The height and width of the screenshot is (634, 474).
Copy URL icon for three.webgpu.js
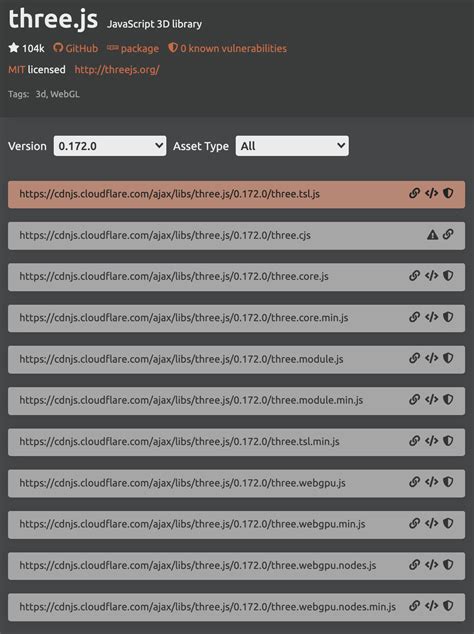tap(414, 482)
